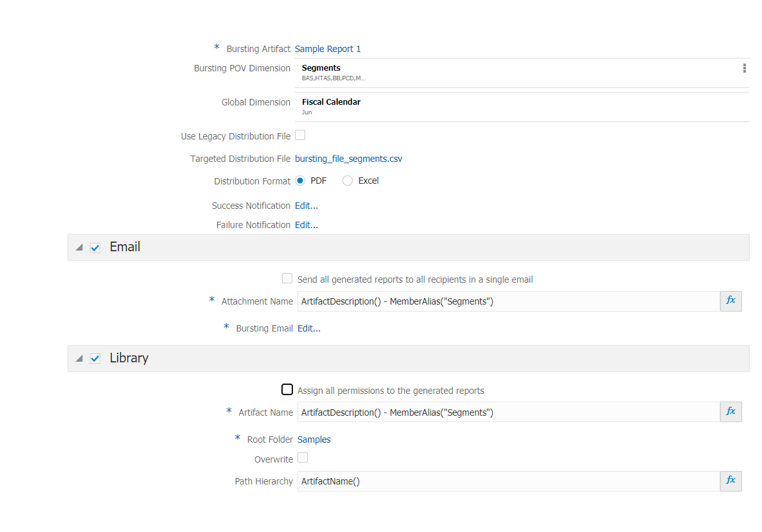
Task: Edit the Success Notification
Action: [x=306, y=206]
